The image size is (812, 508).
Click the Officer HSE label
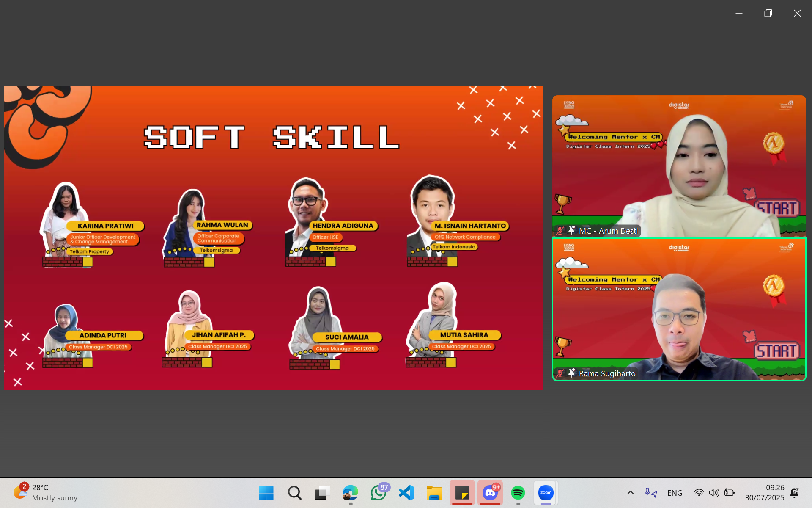325,237
